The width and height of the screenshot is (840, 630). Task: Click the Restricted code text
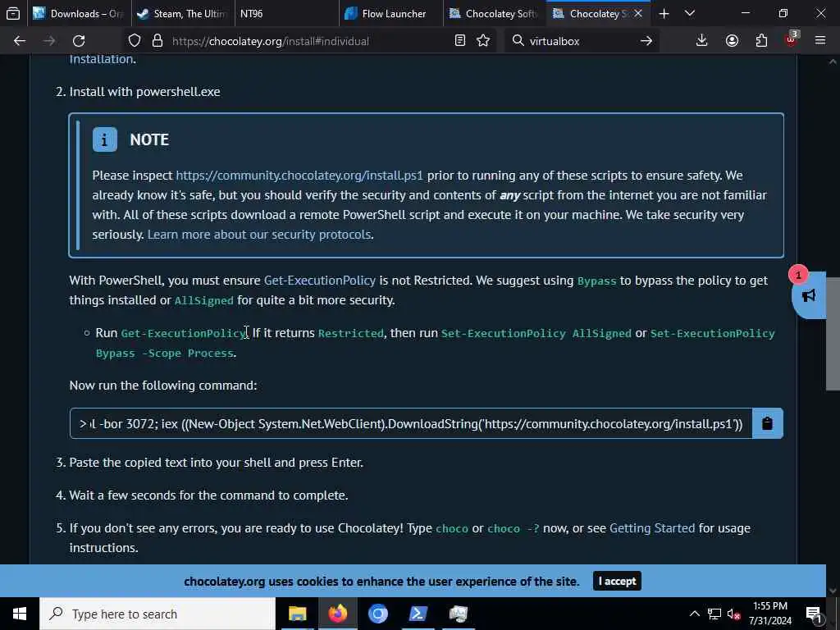[x=351, y=333]
